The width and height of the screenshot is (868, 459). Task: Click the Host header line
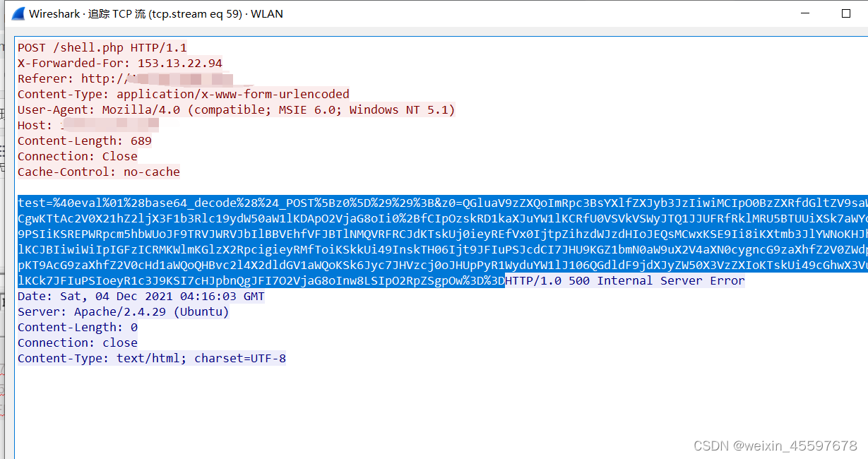[x=88, y=125]
